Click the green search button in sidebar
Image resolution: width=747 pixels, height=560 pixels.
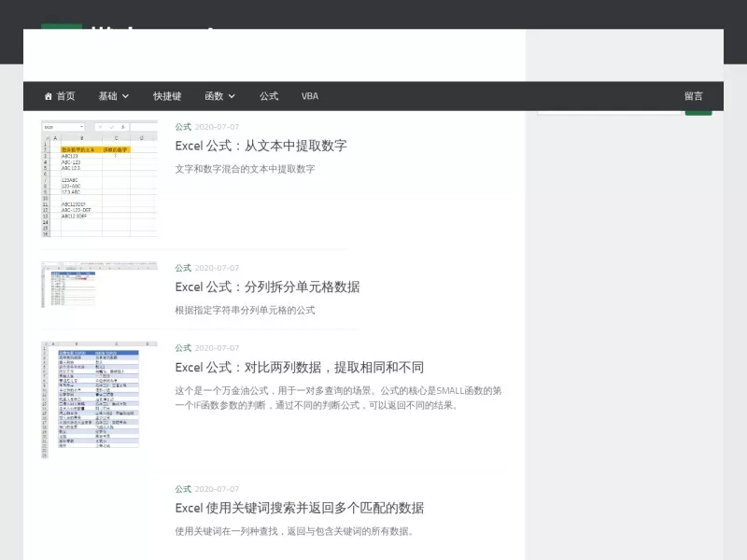coord(698,113)
